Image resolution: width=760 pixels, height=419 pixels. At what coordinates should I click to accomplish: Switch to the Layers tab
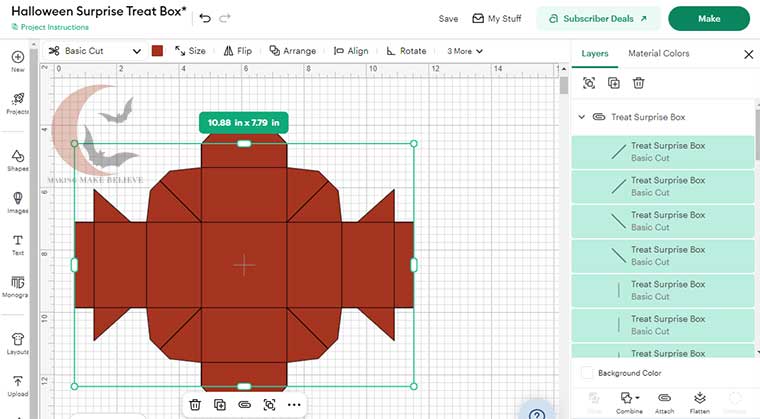(x=595, y=53)
